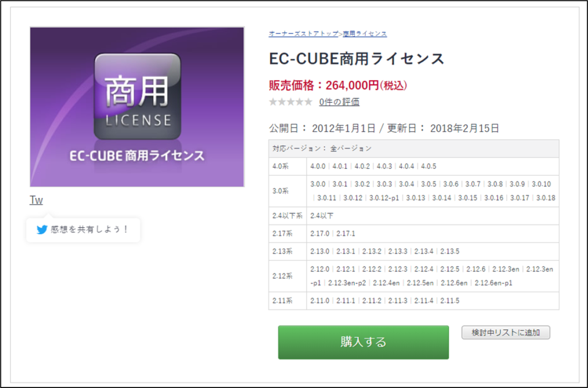Click version 3.0.18 in the table
The width and height of the screenshot is (588, 388).
pyautogui.click(x=546, y=197)
